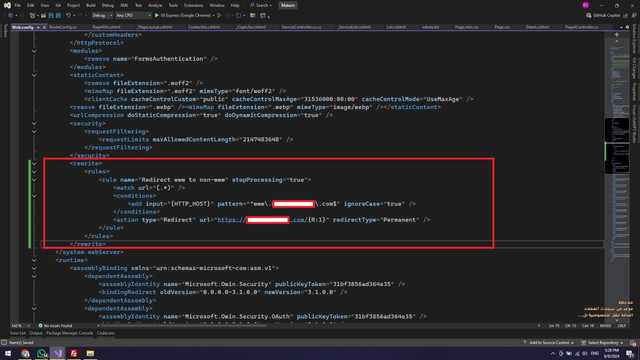Click the split editor icon above scrollbar
Screen dimensions: 640x360
click(x=617, y=35)
